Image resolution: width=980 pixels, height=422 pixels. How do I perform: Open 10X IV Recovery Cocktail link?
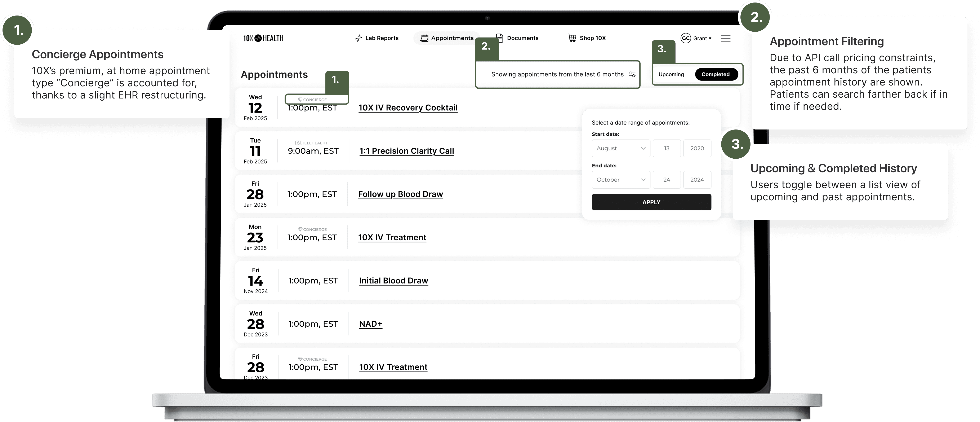[408, 108]
